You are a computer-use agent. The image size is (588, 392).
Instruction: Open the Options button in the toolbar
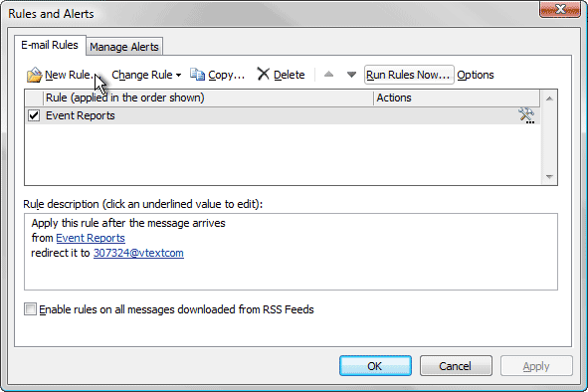476,75
